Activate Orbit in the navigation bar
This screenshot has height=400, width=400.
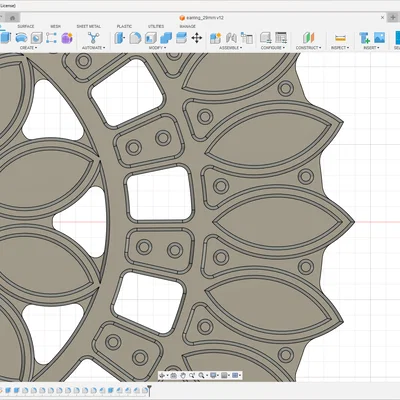(x=162, y=376)
